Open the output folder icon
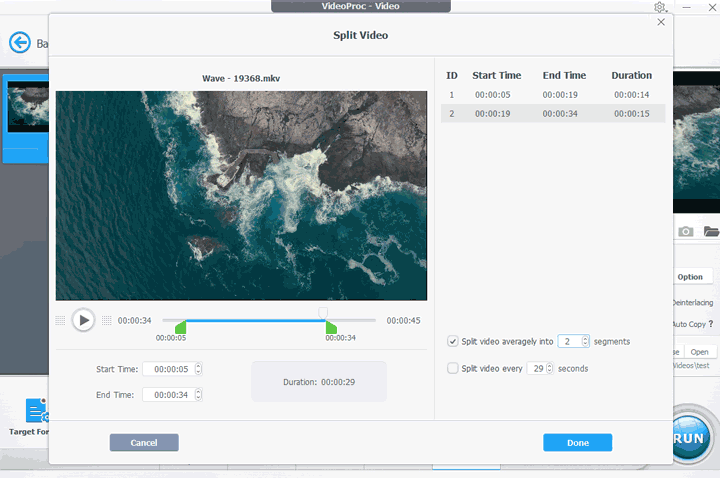Viewport: 720px width, 478px height. (711, 231)
